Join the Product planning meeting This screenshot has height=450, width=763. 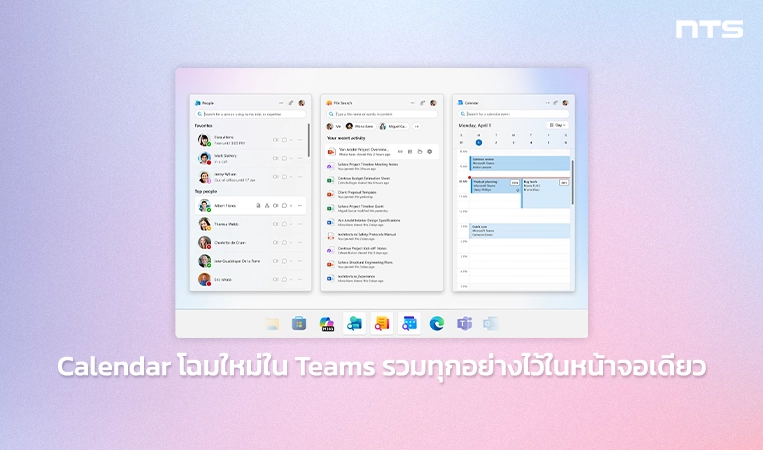point(514,183)
